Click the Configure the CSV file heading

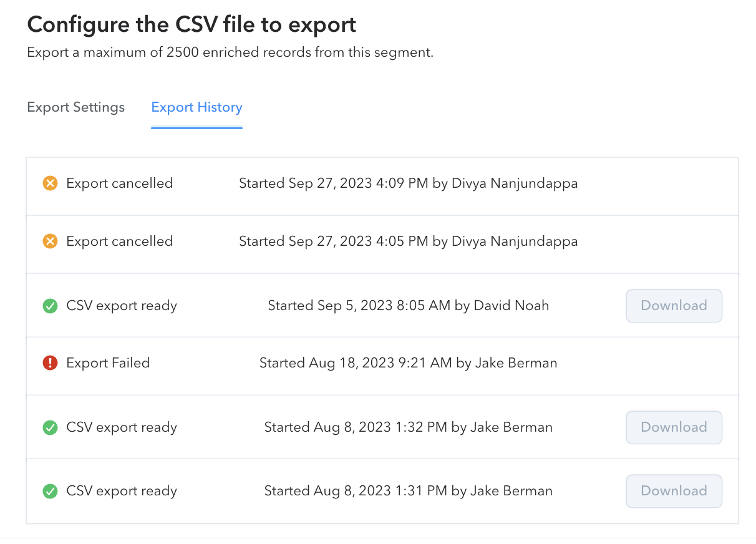point(191,25)
